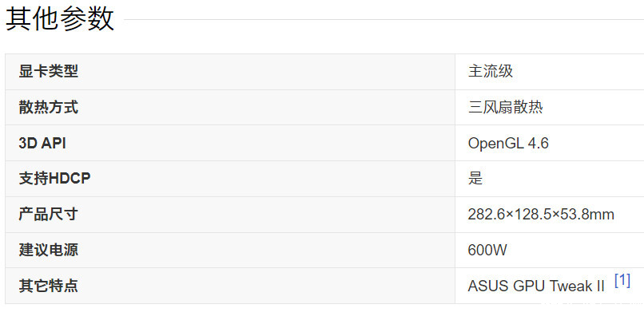Select the 显卡类型 label cell

[x=230, y=72]
